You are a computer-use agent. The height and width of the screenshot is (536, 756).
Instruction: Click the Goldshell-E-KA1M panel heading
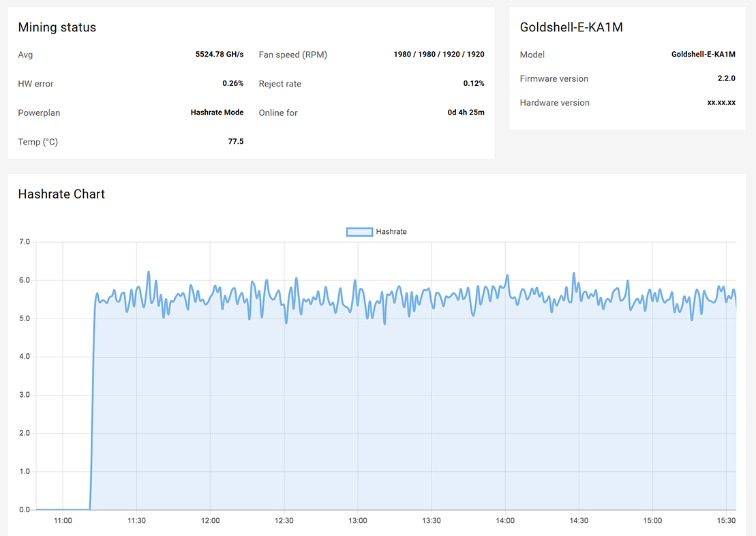(571, 27)
